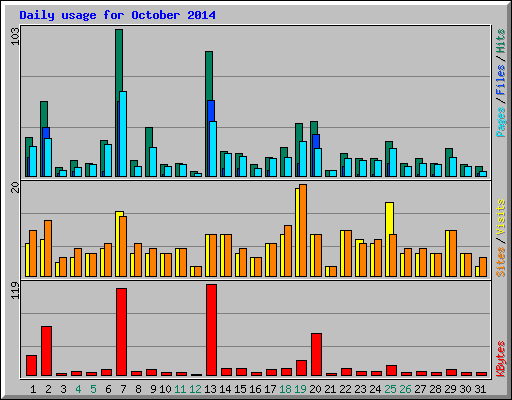Click day "9" on the x-axis
Screen dimensions: 512x400
pyautogui.click(x=153, y=389)
